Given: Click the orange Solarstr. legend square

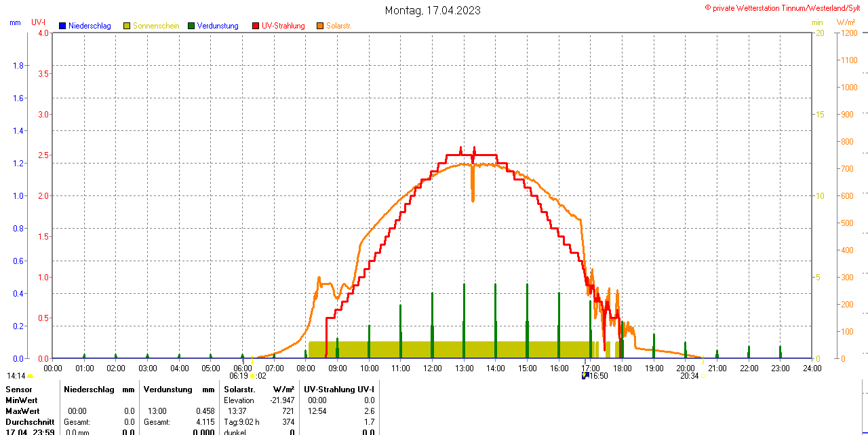Looking at the screenshot, I should coord(320,26).
